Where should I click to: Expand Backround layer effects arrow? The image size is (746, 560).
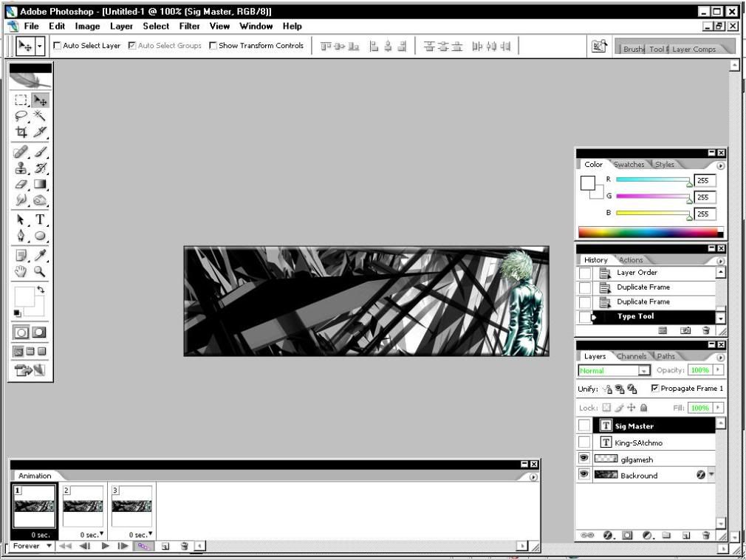pos(711,474)
